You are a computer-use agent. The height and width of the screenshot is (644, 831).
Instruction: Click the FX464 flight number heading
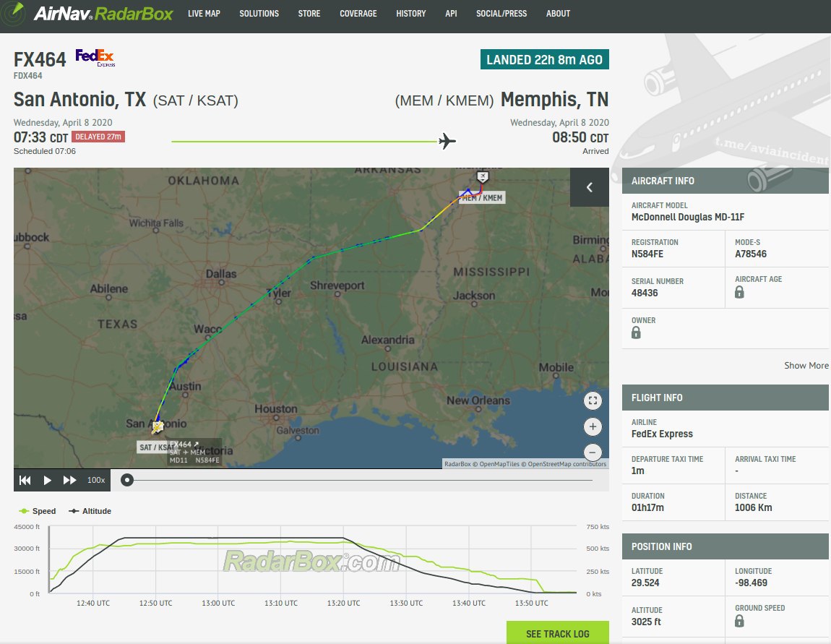[x=40, y=59]
